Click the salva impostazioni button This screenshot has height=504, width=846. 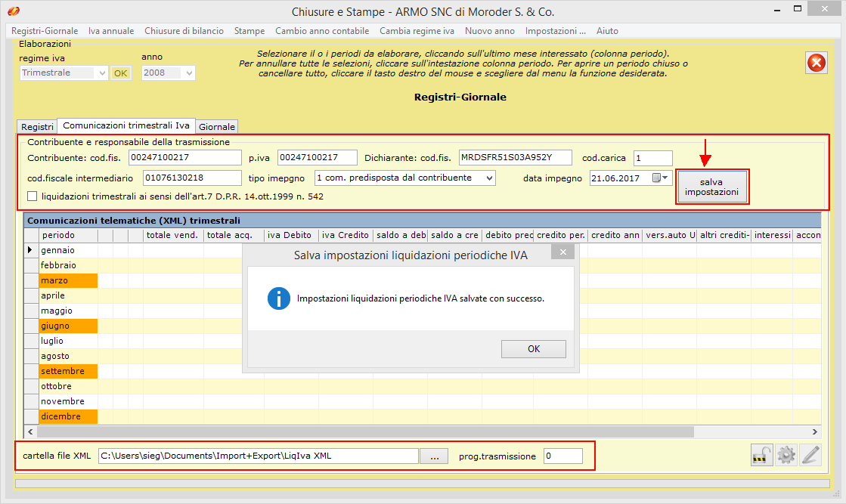[712, 187]
